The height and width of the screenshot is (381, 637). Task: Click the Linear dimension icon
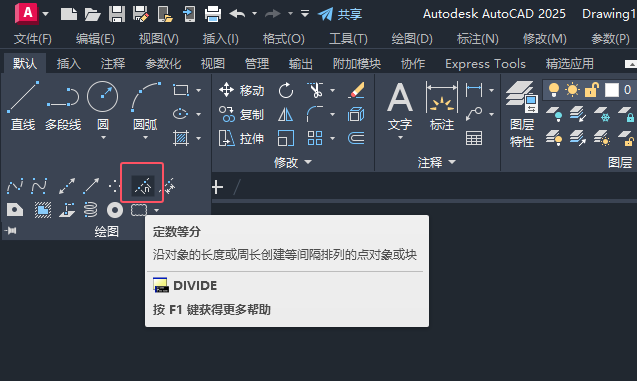coord(474,90)
